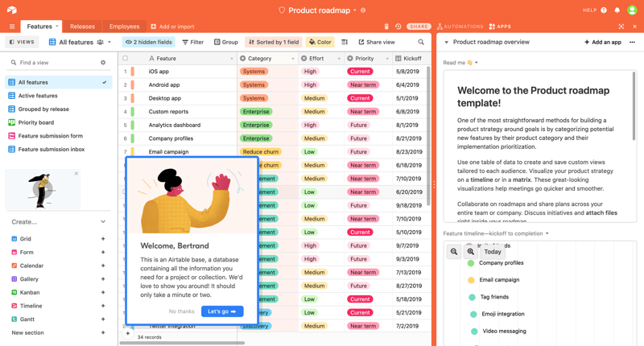
Task: Open Group options
Action: [226, 42]
